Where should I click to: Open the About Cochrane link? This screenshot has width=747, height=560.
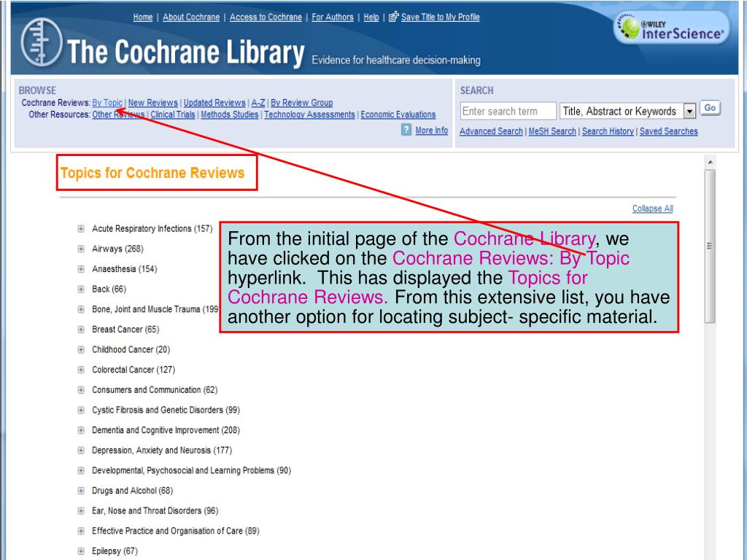pyautogui.click(x=191, y=17)
